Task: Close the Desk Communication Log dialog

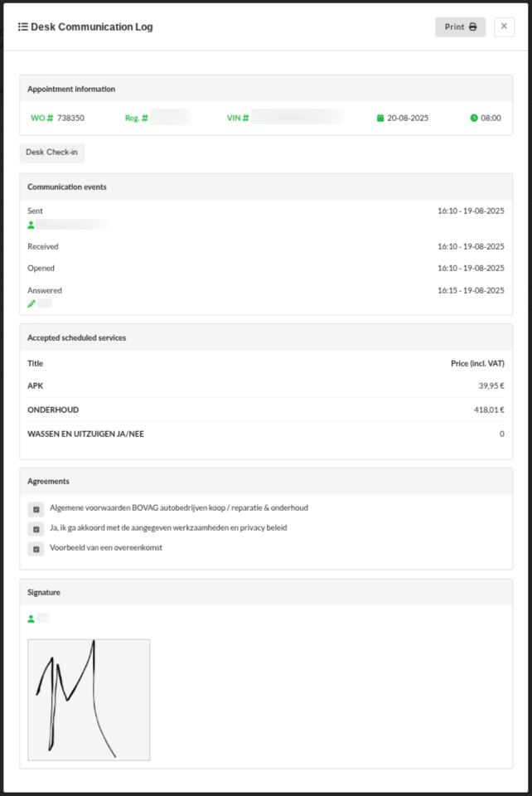Action: point(504,27)
